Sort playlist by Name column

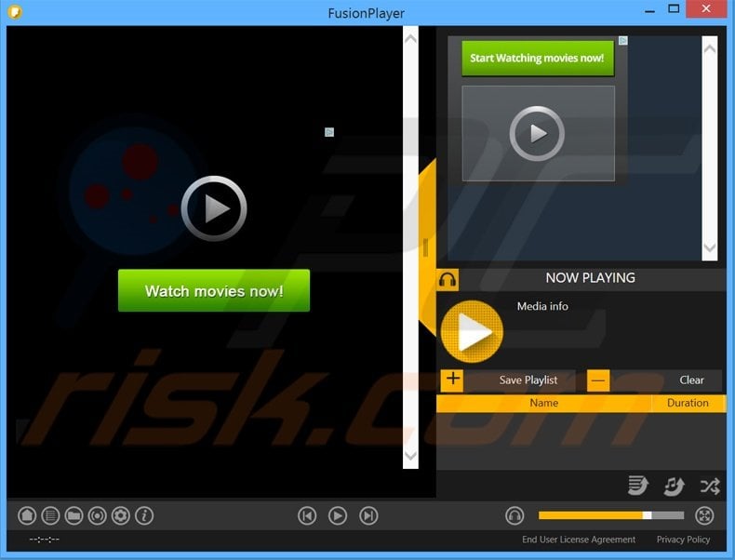click(x=543, y=403)
